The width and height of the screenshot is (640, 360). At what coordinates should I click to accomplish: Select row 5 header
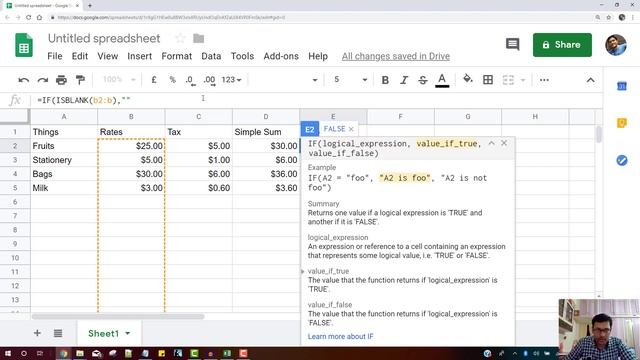click(15, 188)
